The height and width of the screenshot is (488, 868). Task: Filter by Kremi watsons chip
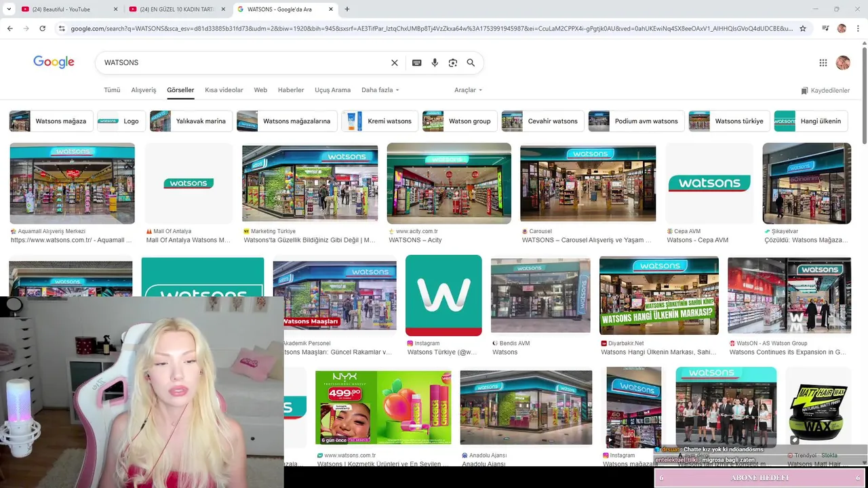tap(380, 121)
